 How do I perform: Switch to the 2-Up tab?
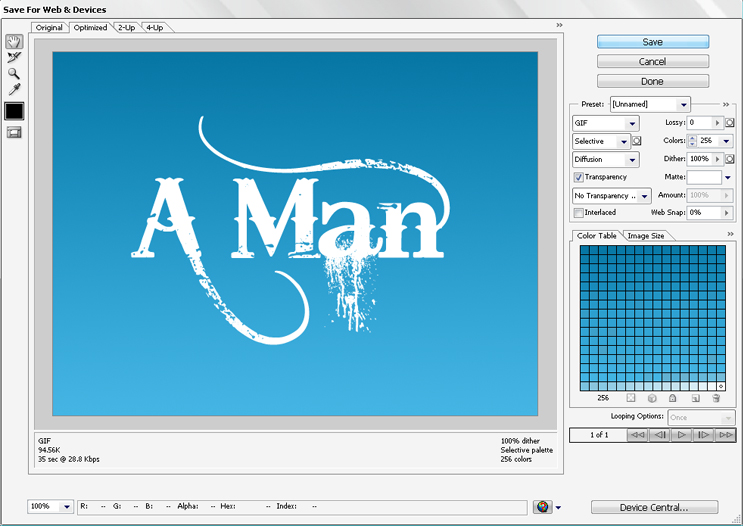tap(126, 28)
